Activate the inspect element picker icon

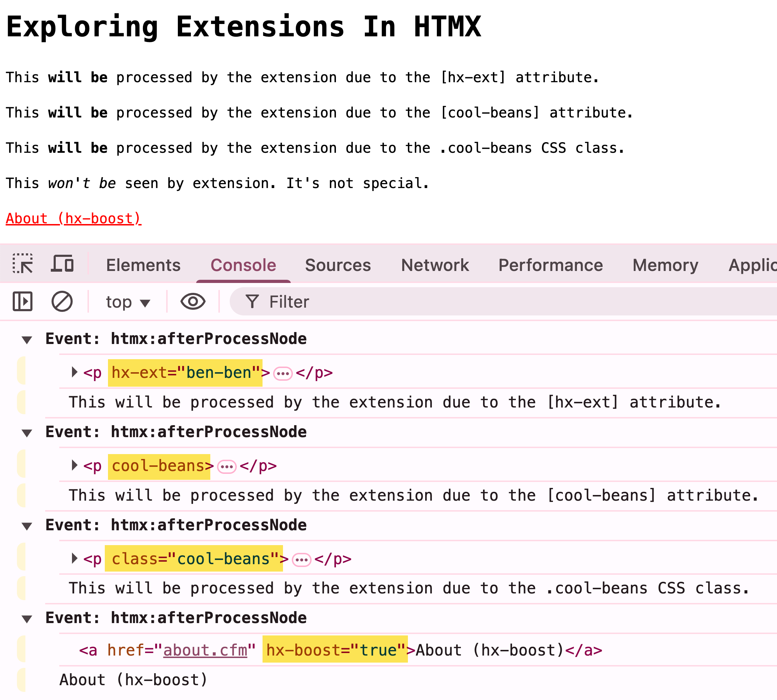coord(23,264)
